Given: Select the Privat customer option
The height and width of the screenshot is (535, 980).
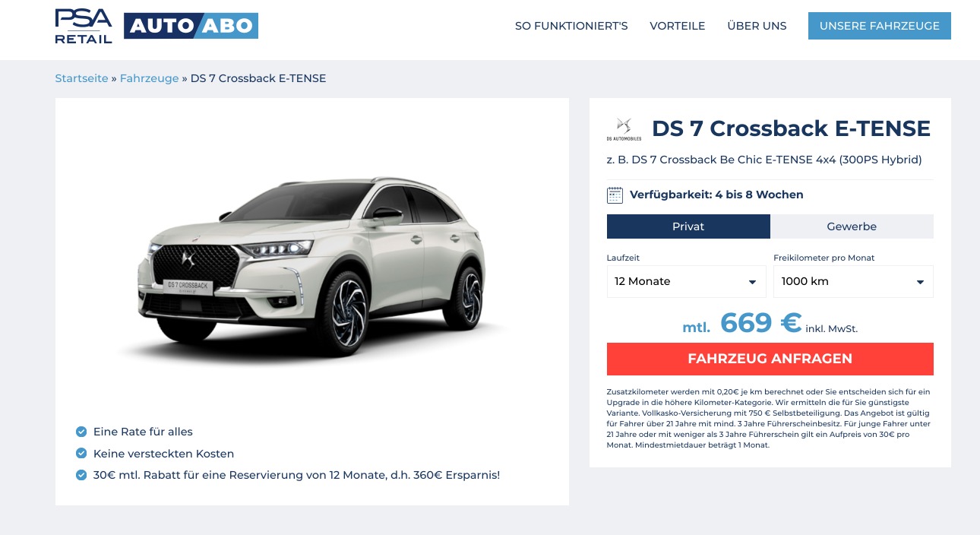Looking at the screenshot, I should tap(688, 226).
